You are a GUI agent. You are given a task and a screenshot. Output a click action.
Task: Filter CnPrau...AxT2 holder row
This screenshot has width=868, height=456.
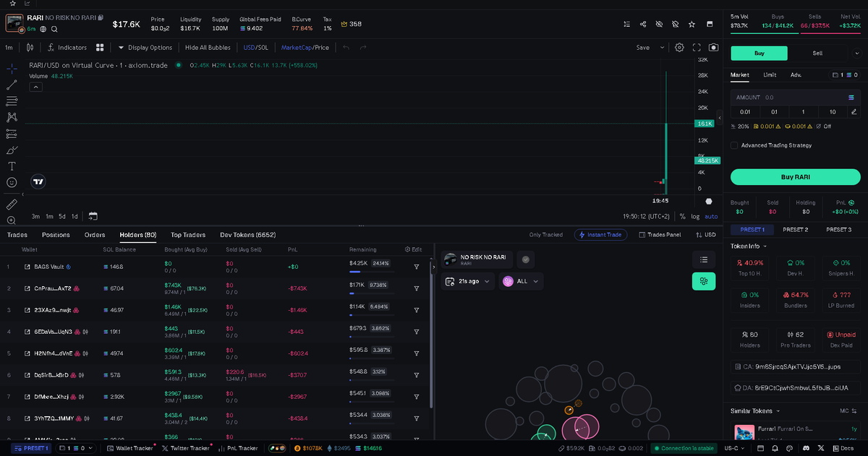[417, 288]
